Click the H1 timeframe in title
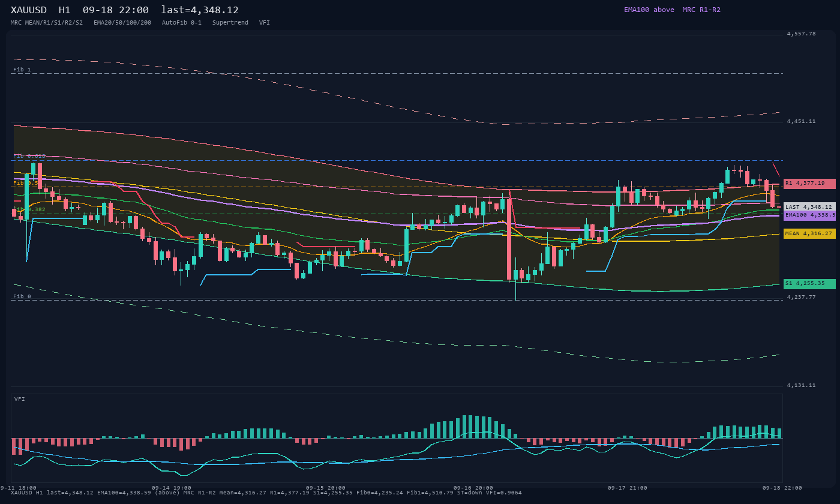Viewport: 840px width, 504px height. (x=65, y=10)
